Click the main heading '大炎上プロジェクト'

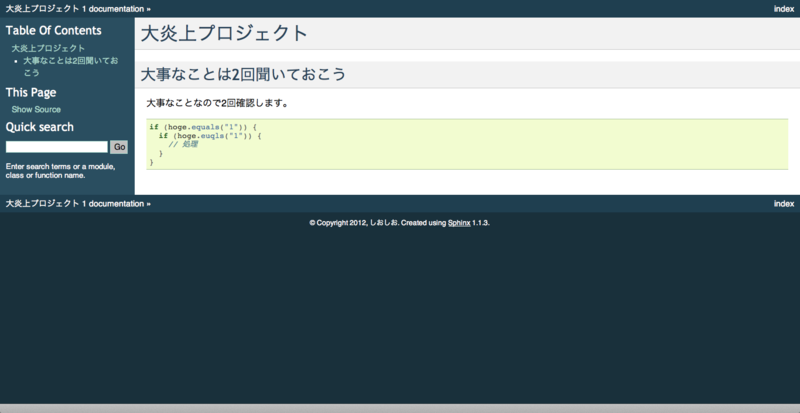tap(224, 34)
